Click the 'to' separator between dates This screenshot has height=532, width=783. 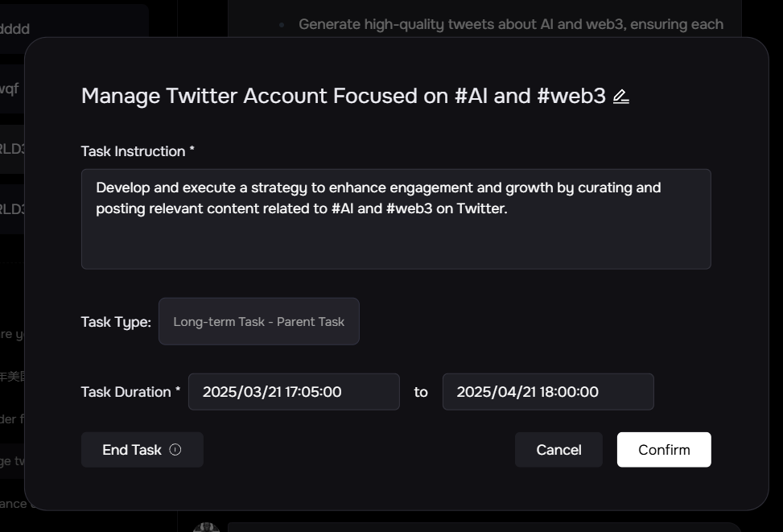point(421,392)
